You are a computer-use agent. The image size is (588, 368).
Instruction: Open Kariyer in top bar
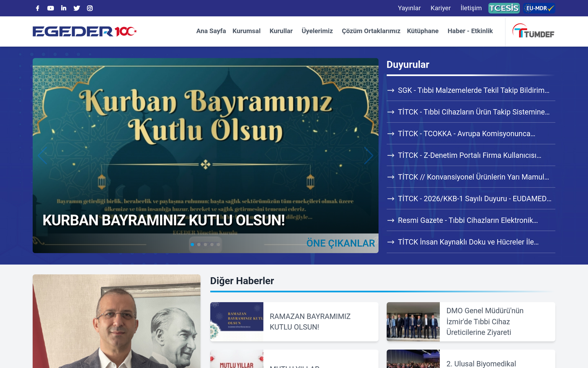(441, 8)
